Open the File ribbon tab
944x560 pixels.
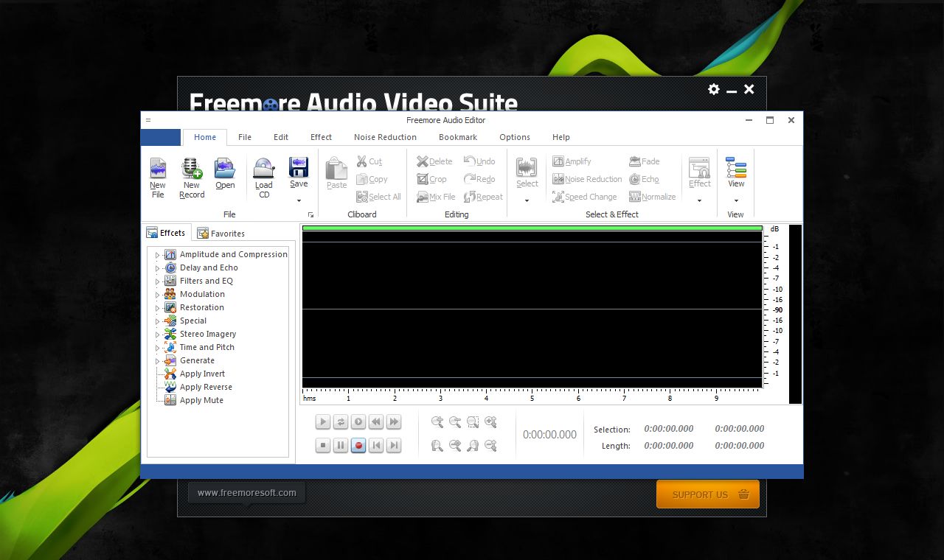(x=245, y=137)
